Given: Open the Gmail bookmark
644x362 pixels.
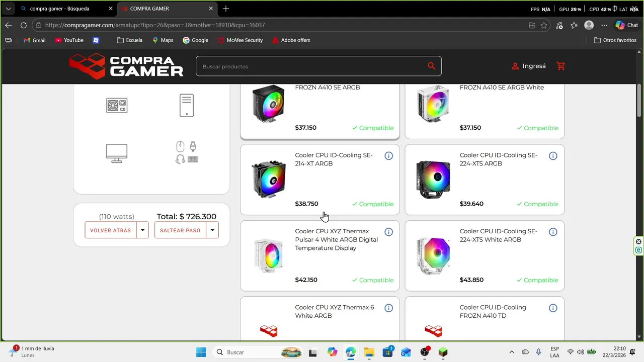Looking at the screenshot, I should pos(34,40).
